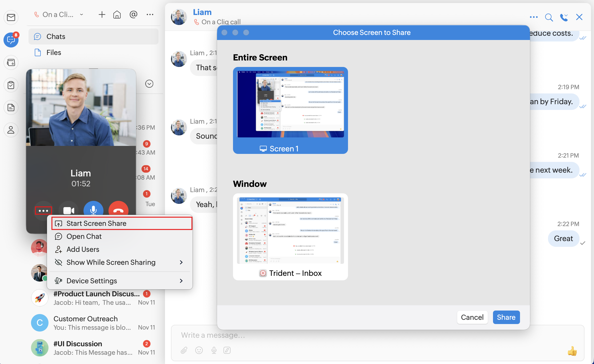594x364 pixels.
Task: Toggle the call microphone mute button
Action: [x=93, y=210]
